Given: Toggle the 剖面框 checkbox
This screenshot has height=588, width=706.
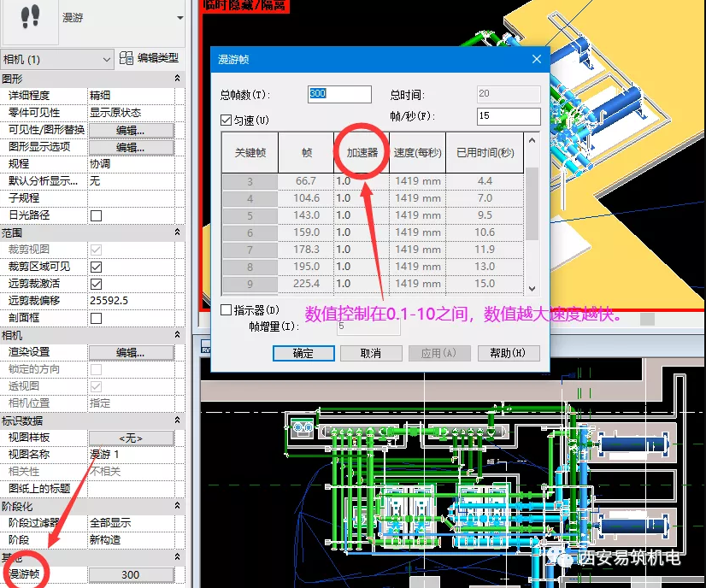Looking at the screenshot, I should pyautogui.click(x=96, y=318).
